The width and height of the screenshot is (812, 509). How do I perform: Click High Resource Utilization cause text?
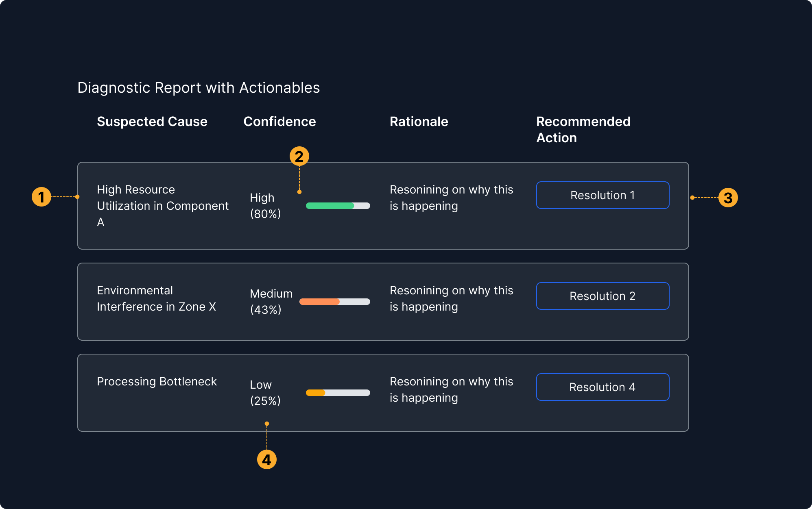pos(162,206)
